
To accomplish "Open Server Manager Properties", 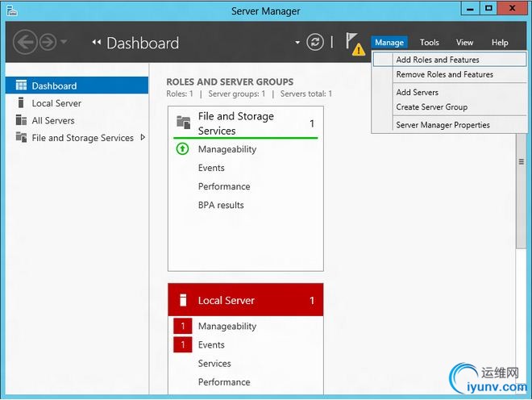I will coord(450,125).
